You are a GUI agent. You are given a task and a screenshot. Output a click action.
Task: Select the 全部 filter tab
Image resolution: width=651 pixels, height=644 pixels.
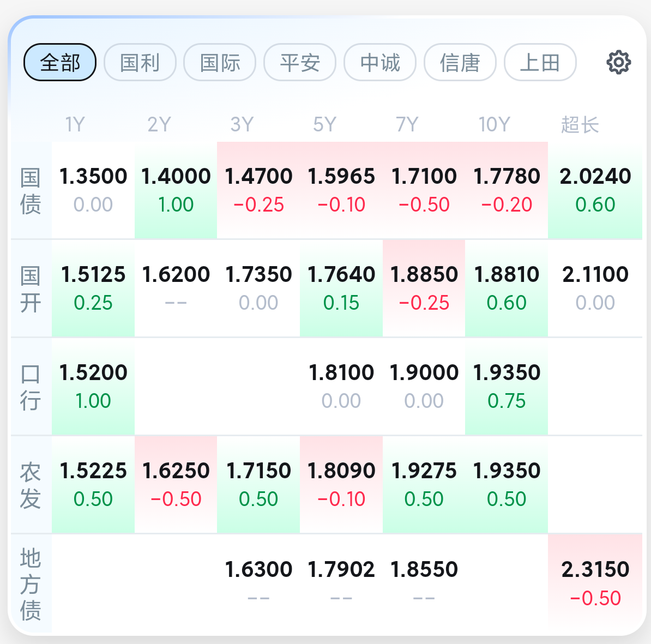pyautogui.click(x=60, y=62)
